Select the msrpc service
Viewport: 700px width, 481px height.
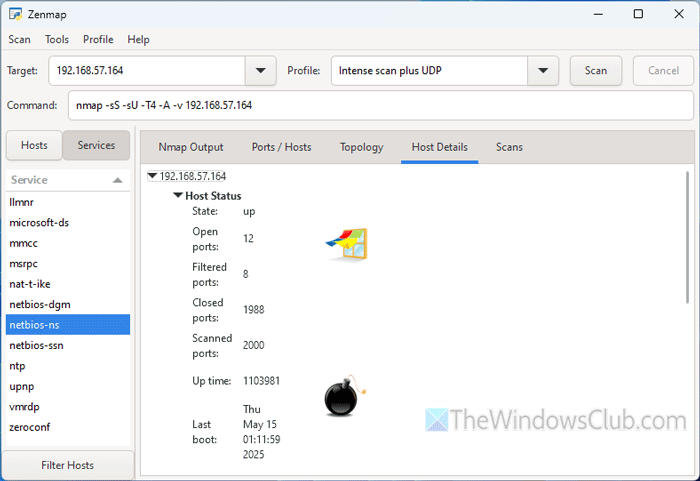point(68,264)
